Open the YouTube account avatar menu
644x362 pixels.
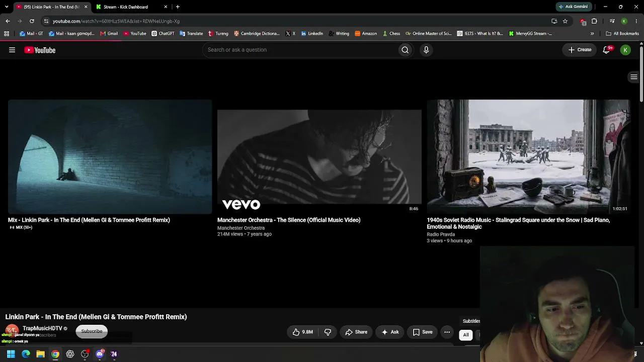click(x=625, y=50)
